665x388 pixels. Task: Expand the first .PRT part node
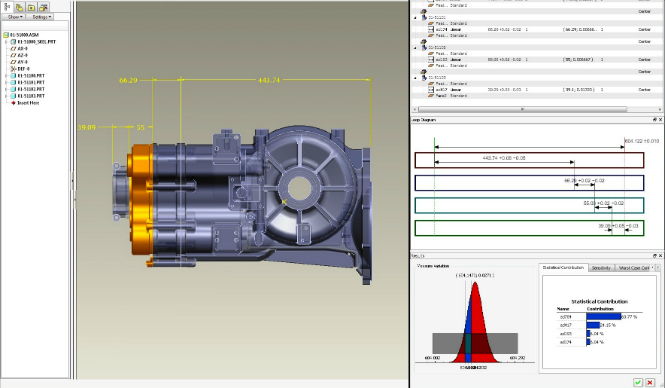point(6,76)
